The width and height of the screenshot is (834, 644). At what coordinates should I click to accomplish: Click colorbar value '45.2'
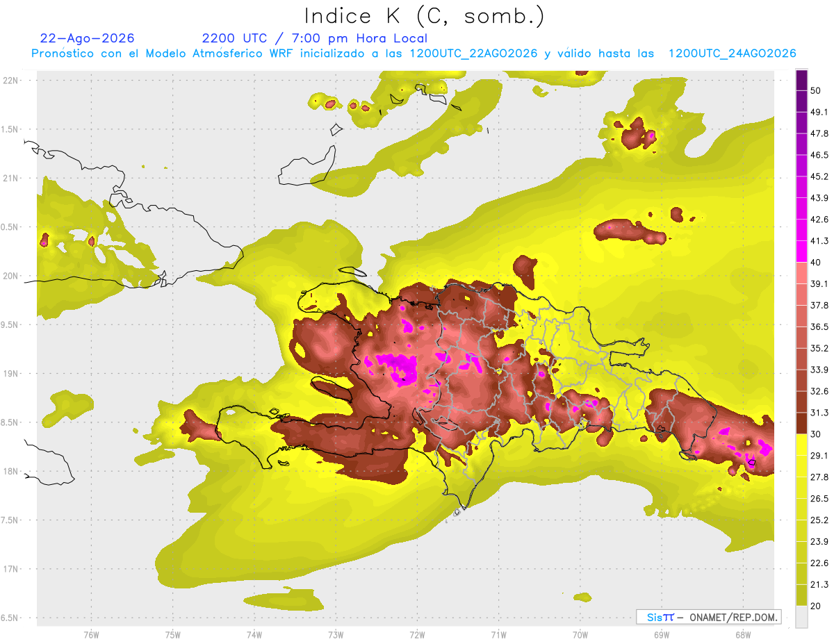(819, 176)
